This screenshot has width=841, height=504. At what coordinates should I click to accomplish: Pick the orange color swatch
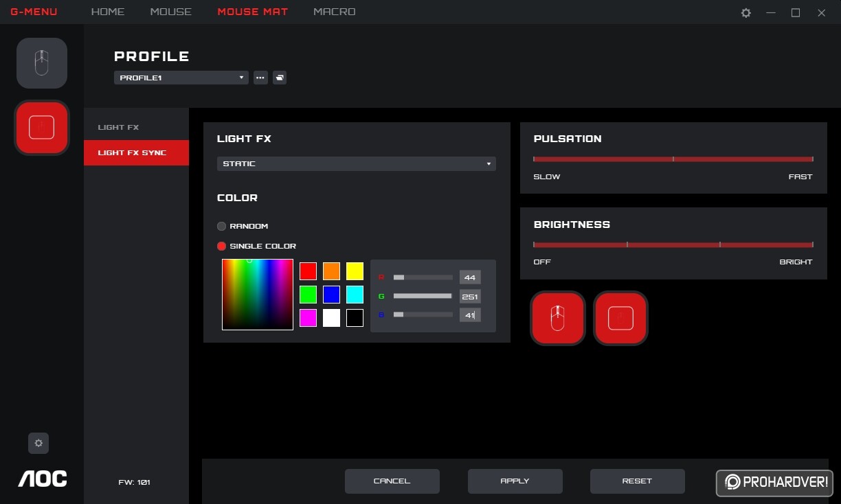pos(331,271)
